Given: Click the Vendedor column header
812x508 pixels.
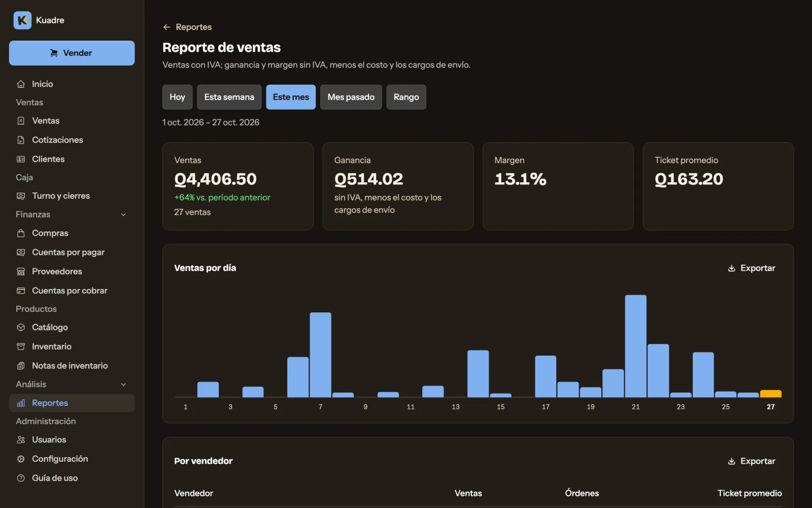Looking at the screenshot, I should click(193, 493).
